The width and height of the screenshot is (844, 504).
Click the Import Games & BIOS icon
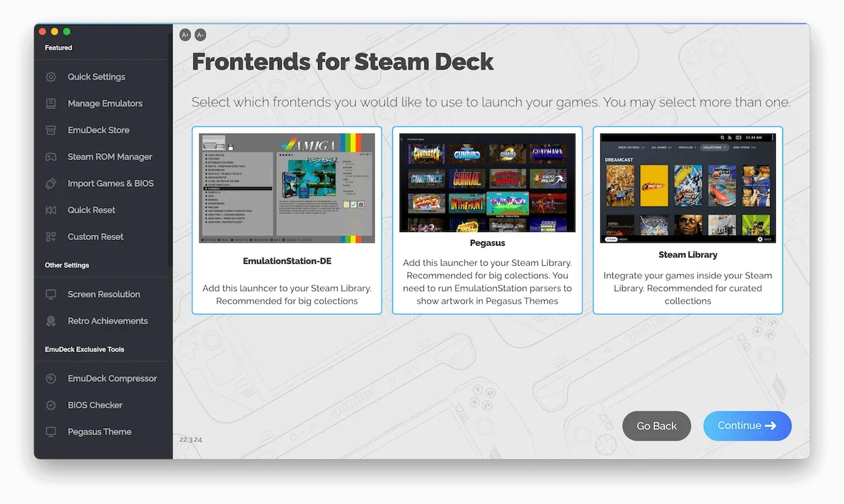tap(51, 184)
